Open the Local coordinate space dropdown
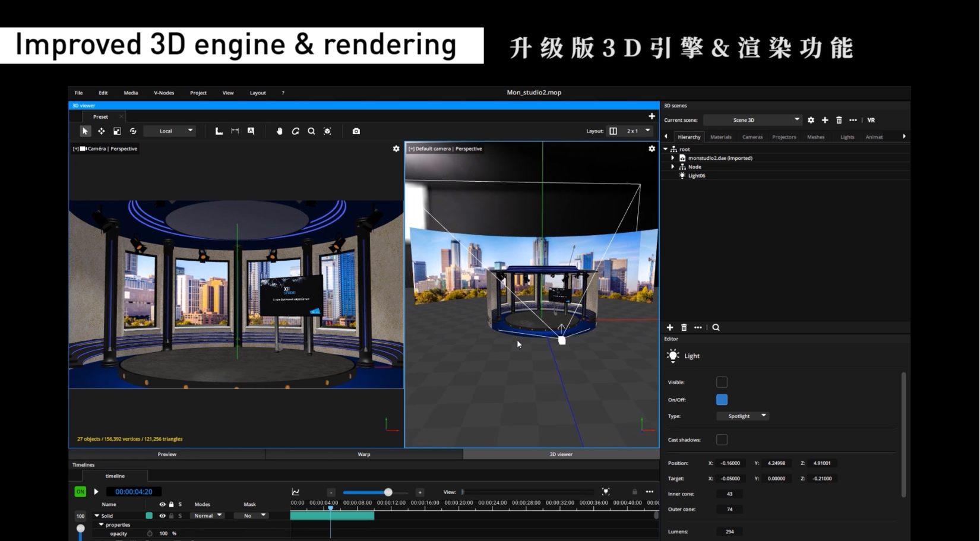 point(170,131)
